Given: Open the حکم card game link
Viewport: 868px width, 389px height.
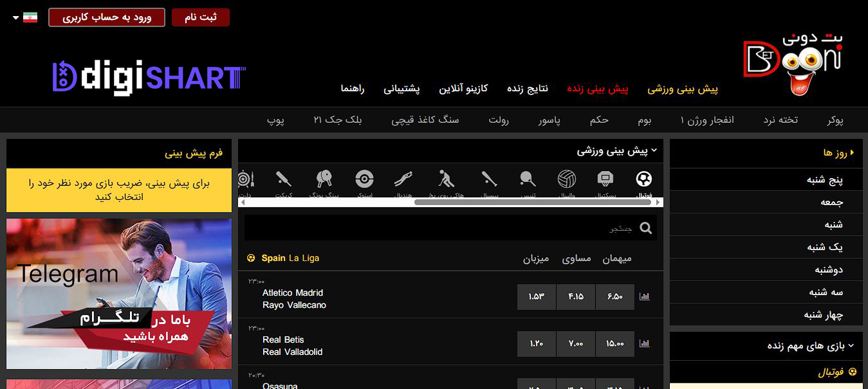Looking at the screenshot, I should (x=599, y=120).
